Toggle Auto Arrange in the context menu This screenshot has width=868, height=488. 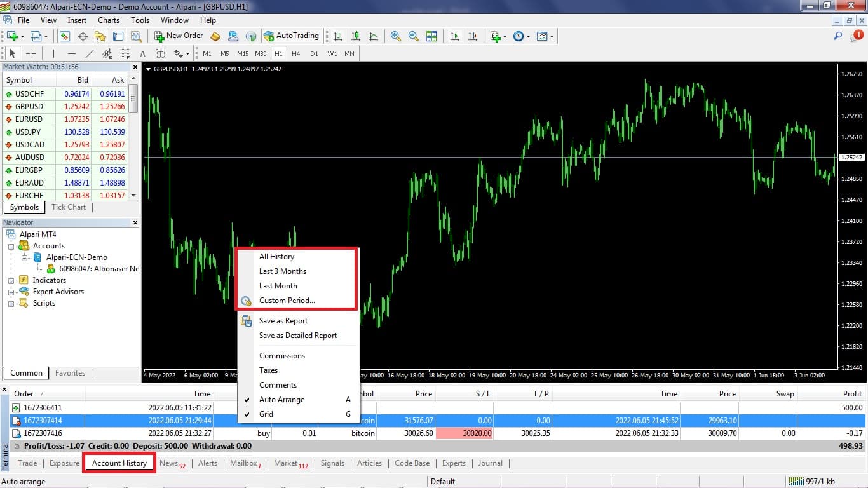click(x=281, y=400)
